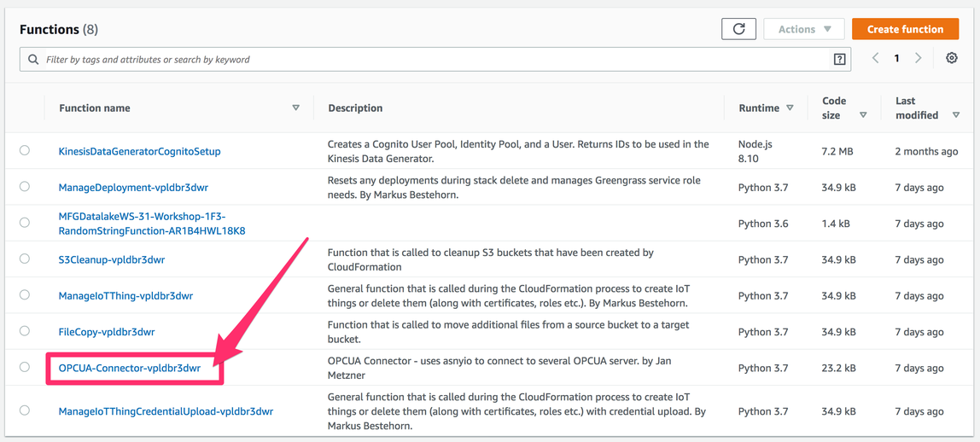Select the KinesisDataGeneratorCognitoSetup radio button
The height and width of the screenshot is (442, 980).
tap(25, 150)
